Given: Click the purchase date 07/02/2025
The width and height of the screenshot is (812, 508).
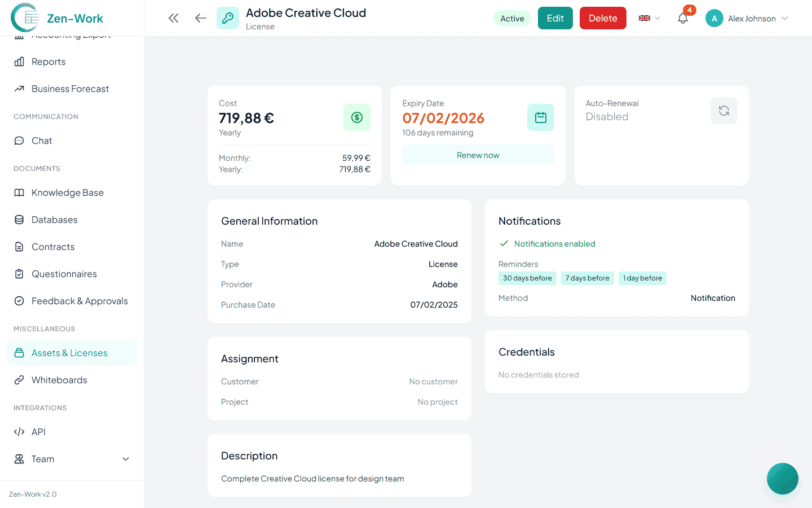Looking at the screenshot, I should point(434,305).
